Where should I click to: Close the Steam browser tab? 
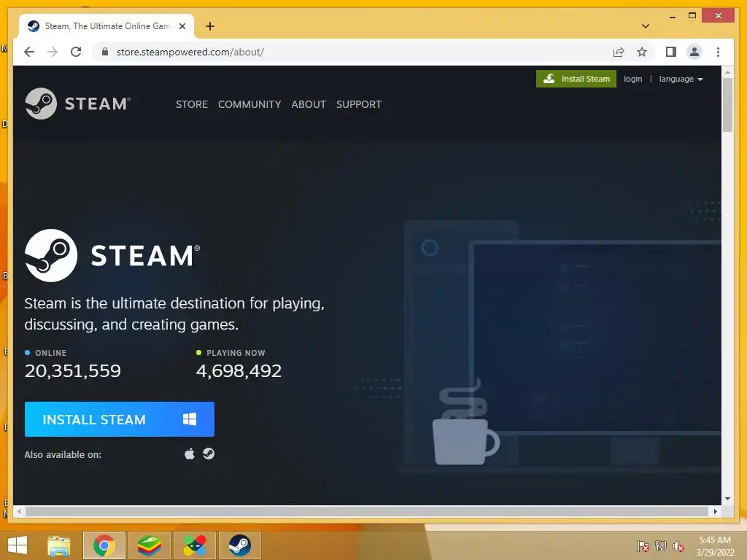click(x=182, y=26)
